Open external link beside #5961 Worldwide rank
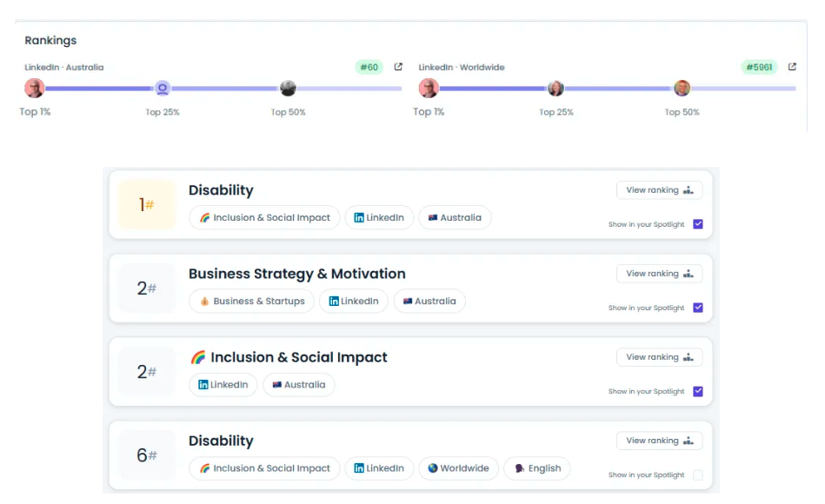This screenshot has width=825, height=504. [x=792, y=67]
